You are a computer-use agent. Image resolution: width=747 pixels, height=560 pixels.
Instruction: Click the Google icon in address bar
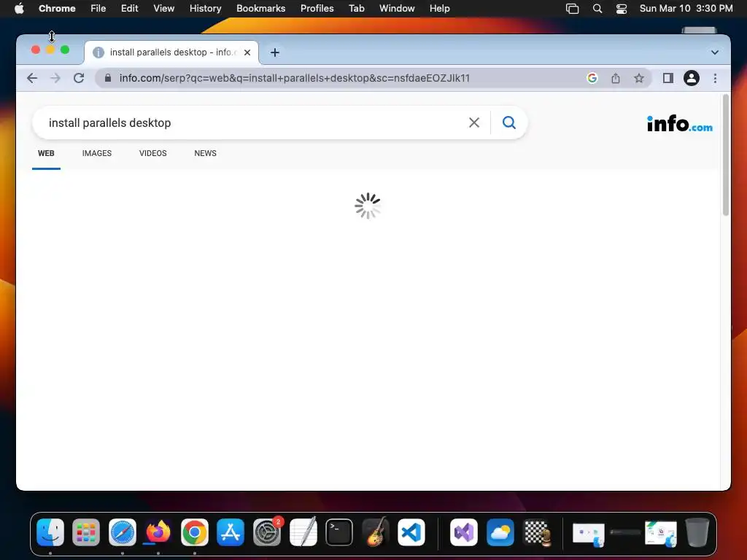point(592,78)
